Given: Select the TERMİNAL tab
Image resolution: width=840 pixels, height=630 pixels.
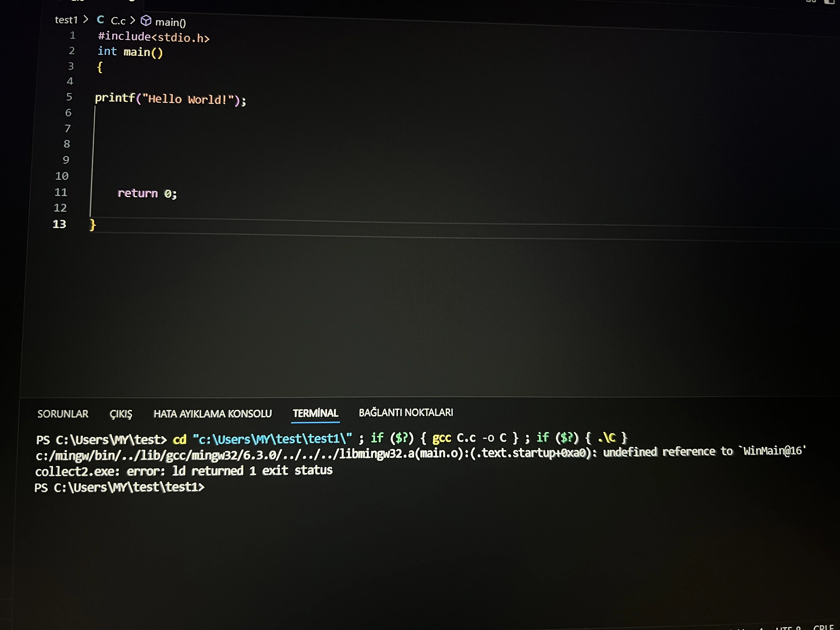Looking at the screenshot, I should click(315, 413).
